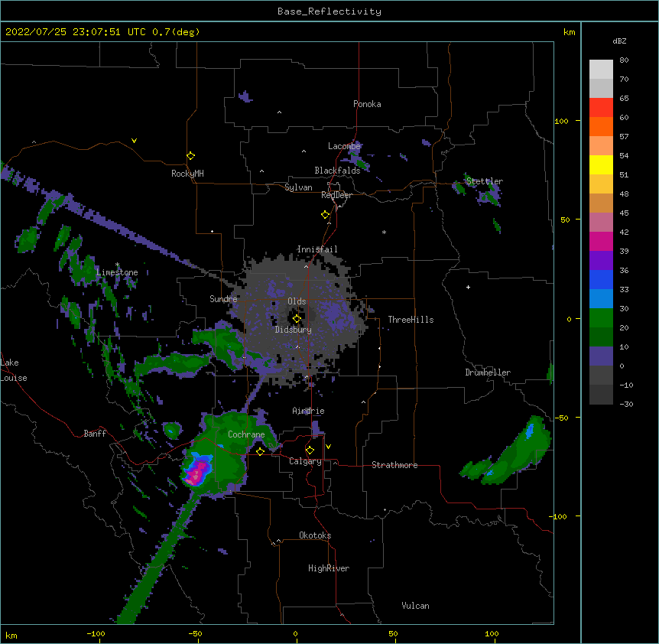This screenshot has width=659, height=644.
Task: Click the Lacombe label
Action: [344, 146]
